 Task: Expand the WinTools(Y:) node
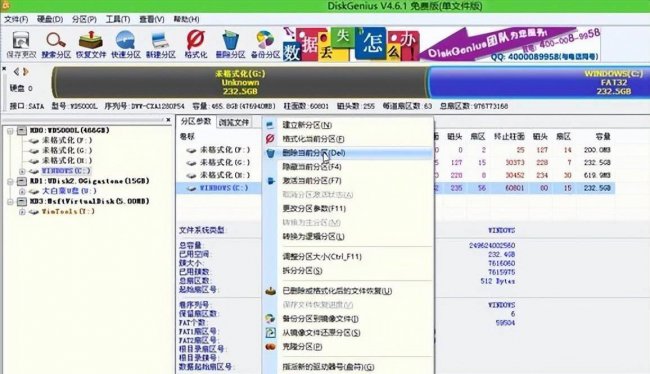(22, 212)
